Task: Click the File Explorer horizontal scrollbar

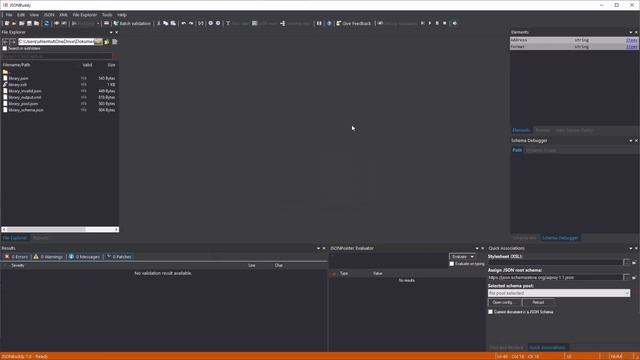Action: coord(60,229)
